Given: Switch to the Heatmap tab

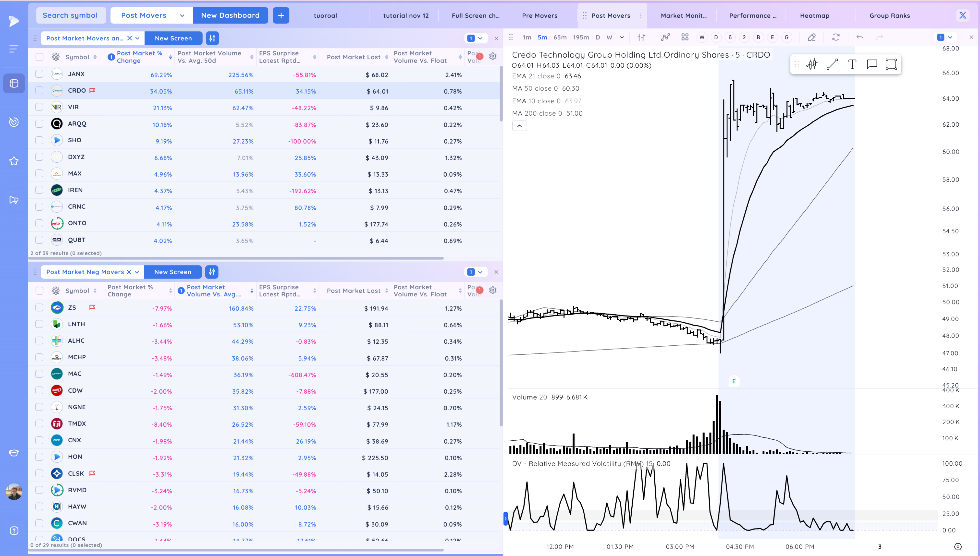Looking at the screenshot, I should (x=815, y=16).
